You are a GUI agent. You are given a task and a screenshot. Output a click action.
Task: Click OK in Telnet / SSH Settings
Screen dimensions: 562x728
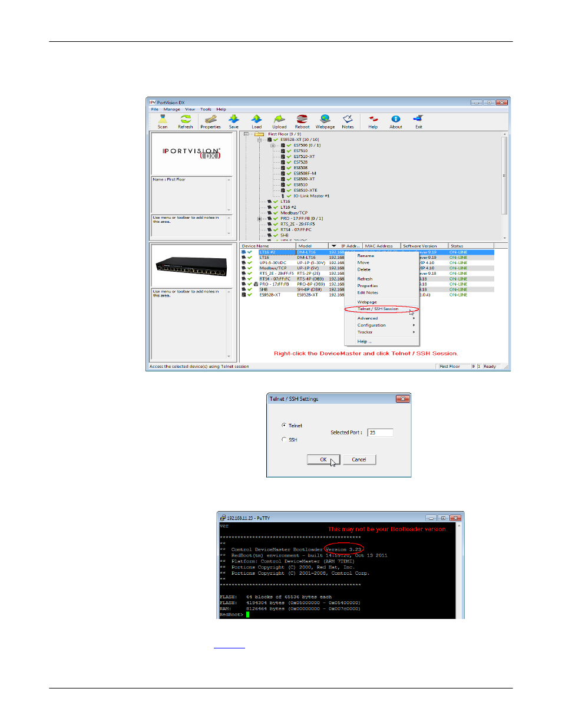click(323, 460)
